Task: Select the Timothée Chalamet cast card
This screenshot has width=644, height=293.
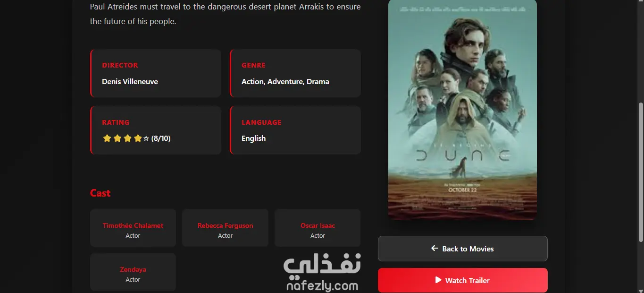Action: tap(133, 228)
